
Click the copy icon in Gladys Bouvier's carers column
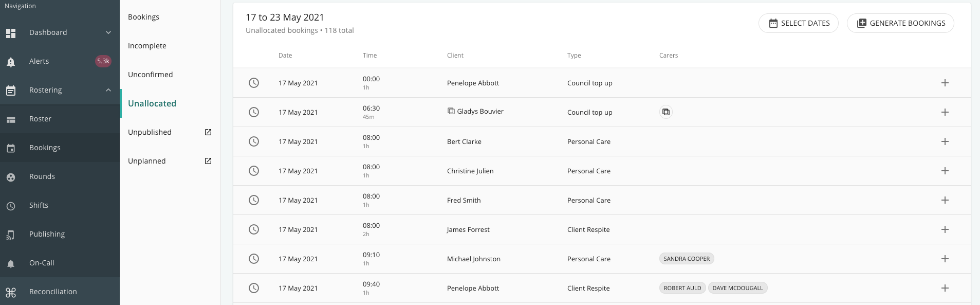coord(665,112)
